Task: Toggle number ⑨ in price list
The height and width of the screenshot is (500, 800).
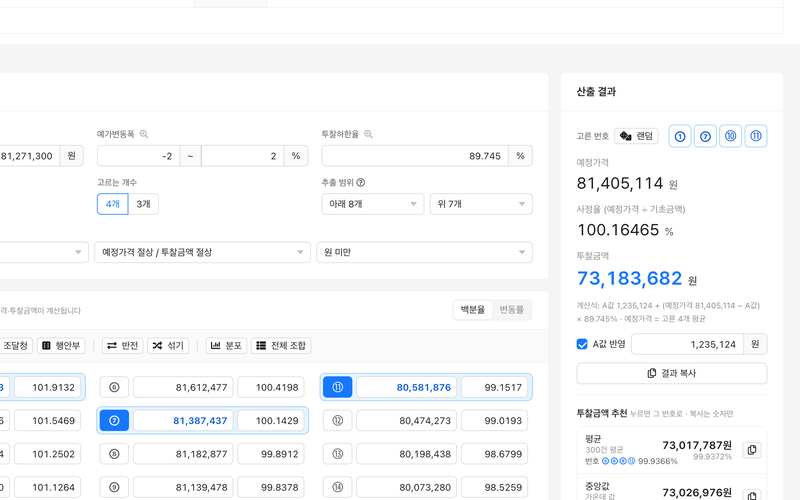Action: click(114, 487)
